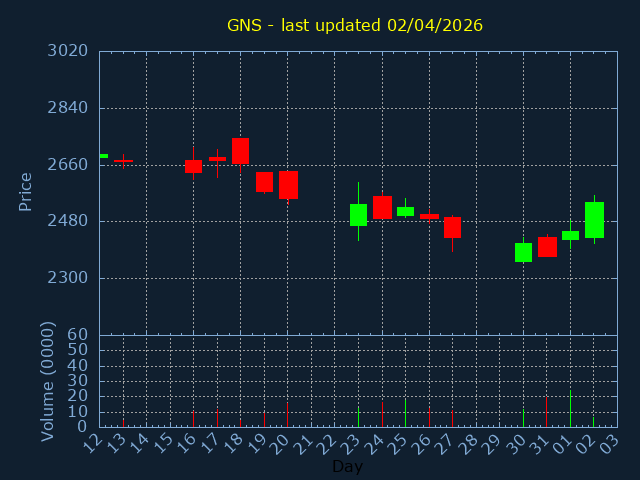Select the 3020 price tick label
This screenshot has width=640, height=480.
[x=66, y=51]
